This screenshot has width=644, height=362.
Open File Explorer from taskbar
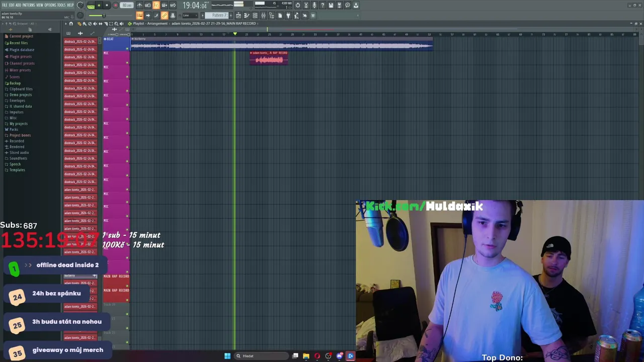(x=306, y=356)
